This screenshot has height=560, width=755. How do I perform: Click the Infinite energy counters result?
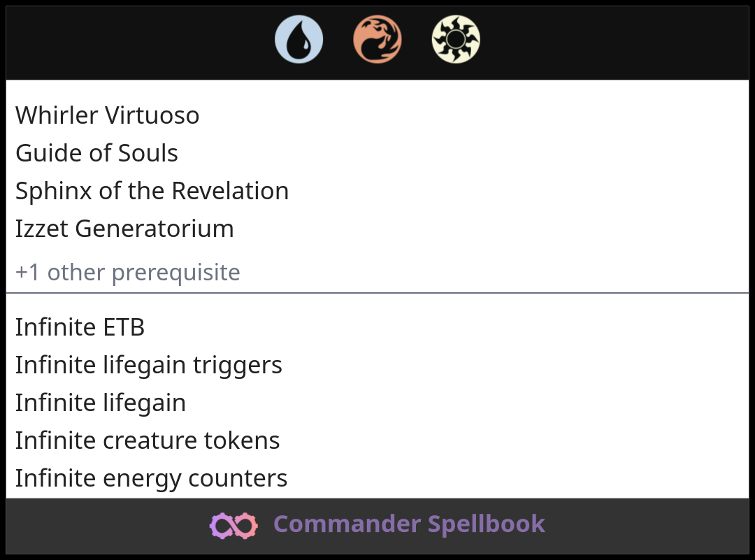(x=151, y=478)
